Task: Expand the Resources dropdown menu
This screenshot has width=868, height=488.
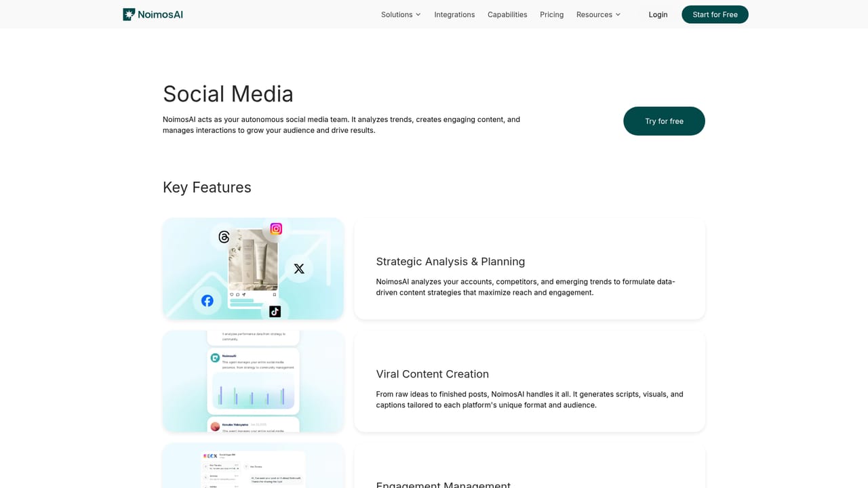Action: tap(598, 14)
